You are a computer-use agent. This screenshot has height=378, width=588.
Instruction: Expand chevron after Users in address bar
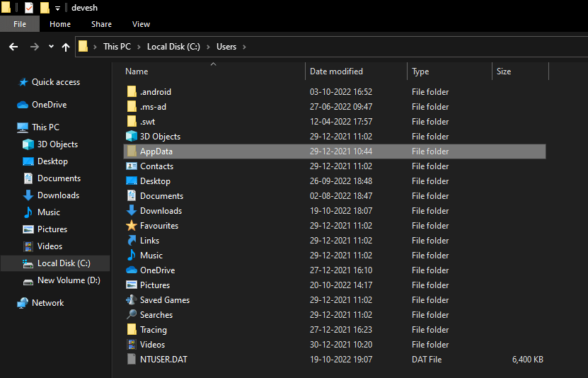[x=245, y=47]
